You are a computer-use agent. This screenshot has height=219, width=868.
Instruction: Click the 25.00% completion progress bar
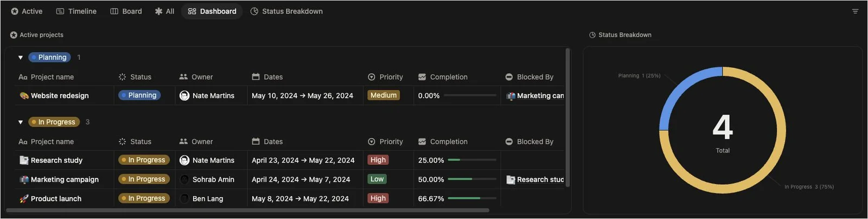pos(472,160)
